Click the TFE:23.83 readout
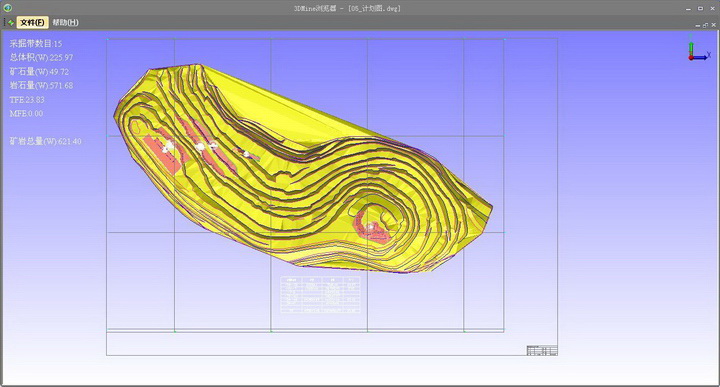 click(x=27, y=100)
